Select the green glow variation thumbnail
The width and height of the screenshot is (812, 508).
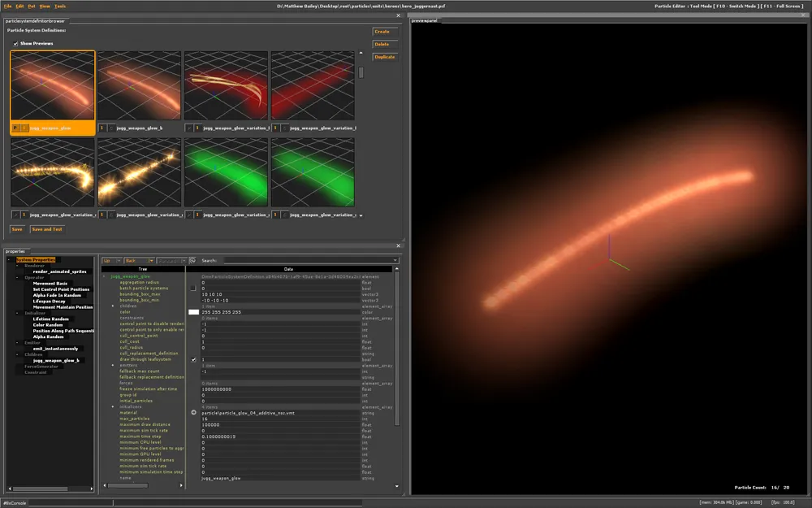click(x=226, y=172)
